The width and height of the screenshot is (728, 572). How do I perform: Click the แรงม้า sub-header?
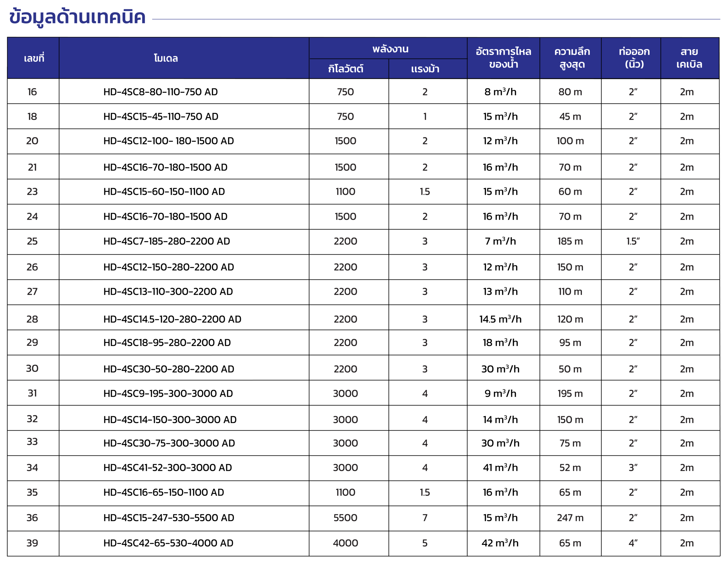425,69
